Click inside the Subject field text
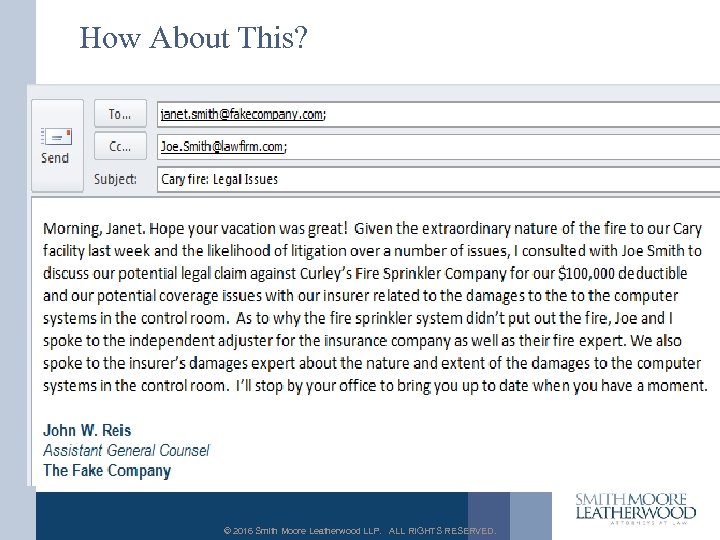720x540 pixels. coord(219,180)
